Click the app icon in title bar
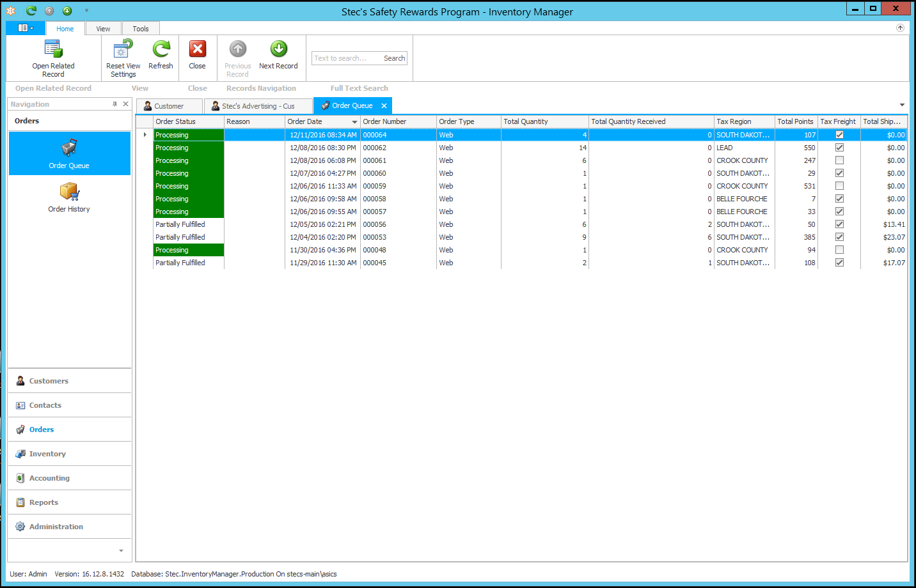916x588 pixels. point(11,10)
